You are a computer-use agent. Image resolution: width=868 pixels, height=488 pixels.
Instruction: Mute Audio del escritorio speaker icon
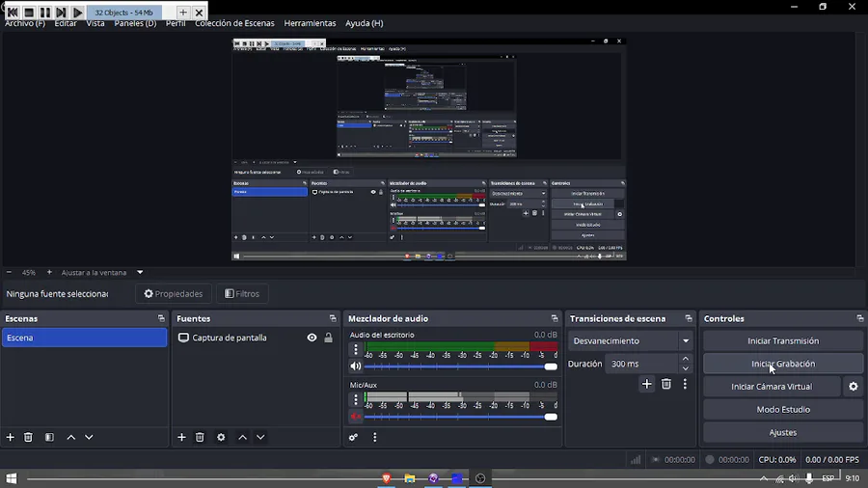(x=356, y=366)
